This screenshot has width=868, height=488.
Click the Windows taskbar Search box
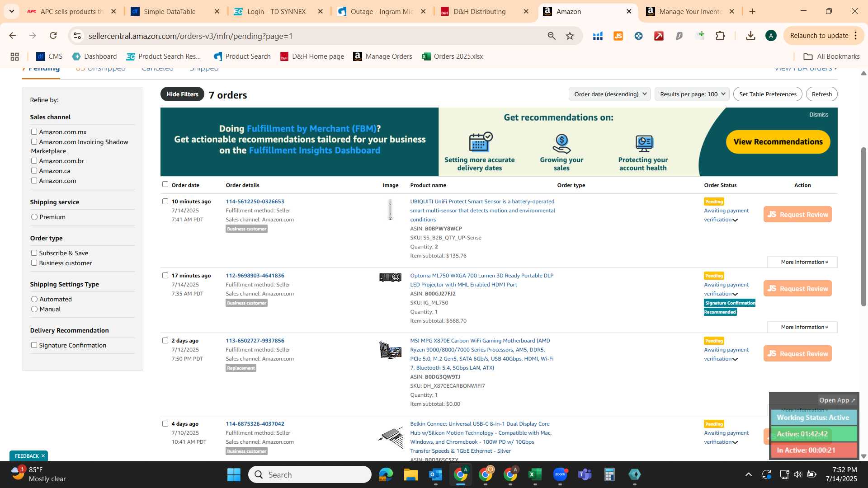pos(310,474)
